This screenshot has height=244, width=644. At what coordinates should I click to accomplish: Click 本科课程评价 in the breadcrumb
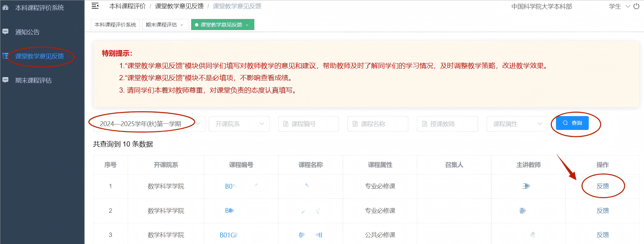pos(127,6)
